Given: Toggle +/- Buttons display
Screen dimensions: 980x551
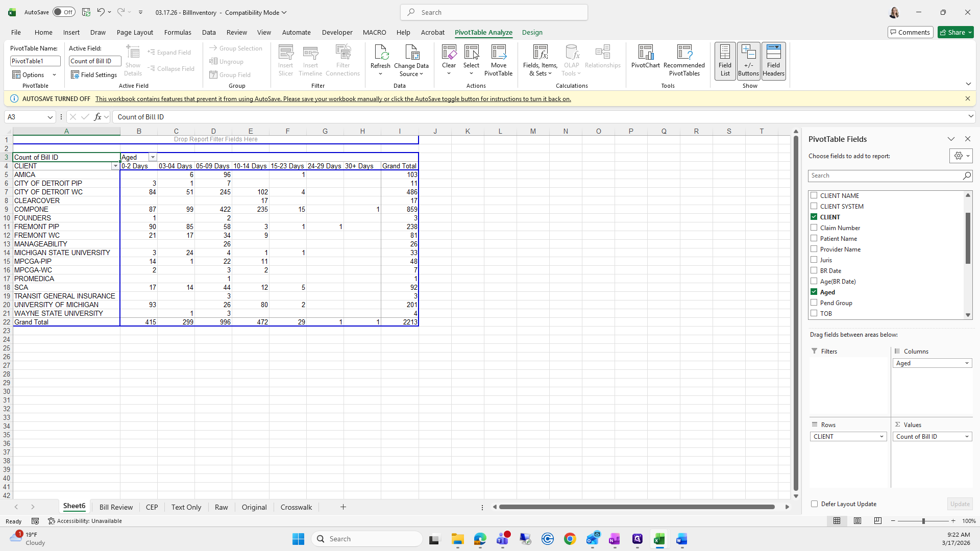Looking at the screenshot, I should point(748,61).
